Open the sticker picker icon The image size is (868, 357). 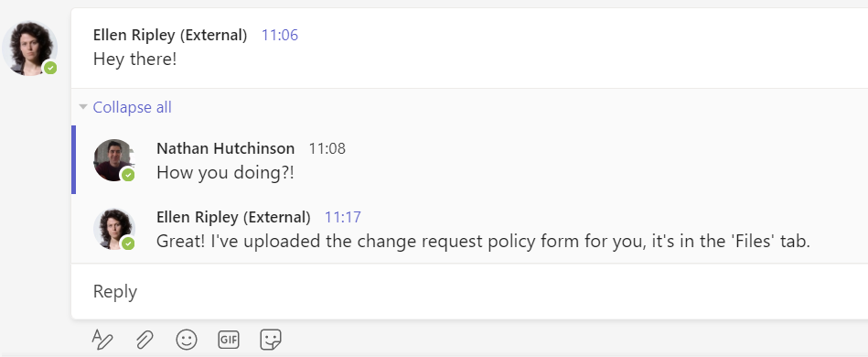click(271, 340)
